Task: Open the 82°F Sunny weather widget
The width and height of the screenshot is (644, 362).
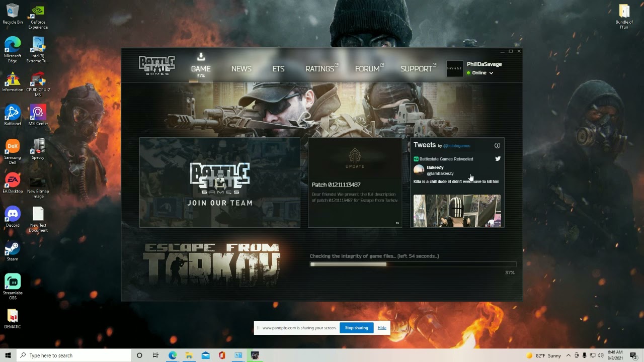Action: point(543,355)
